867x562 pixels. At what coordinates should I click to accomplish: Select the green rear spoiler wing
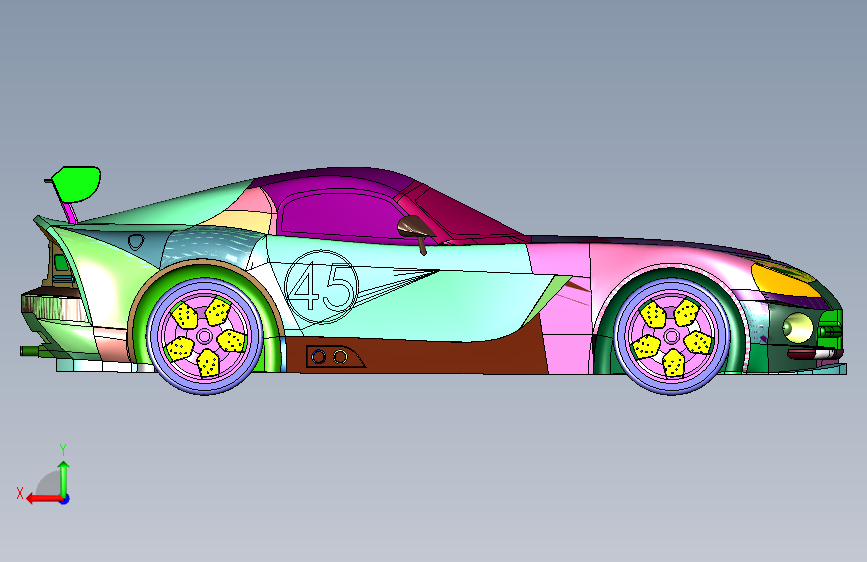point(77,183)
